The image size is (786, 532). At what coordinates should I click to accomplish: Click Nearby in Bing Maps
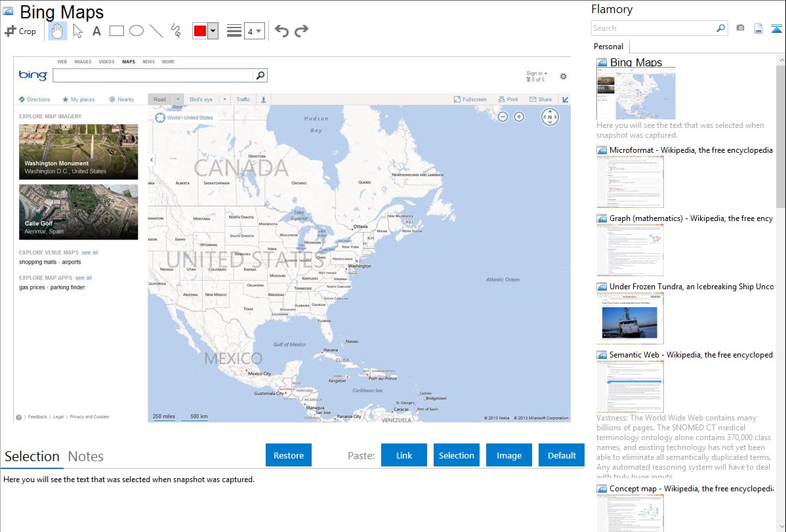[x=122, y=99]
